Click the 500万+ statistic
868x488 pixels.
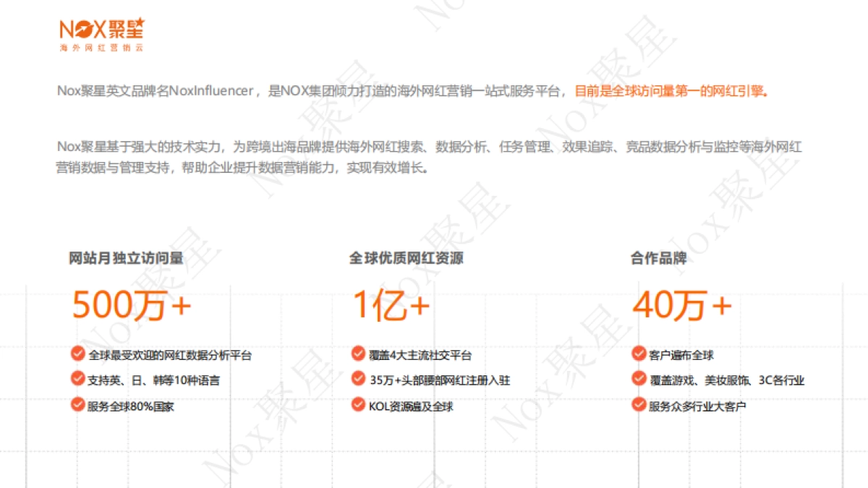[132, 306]
